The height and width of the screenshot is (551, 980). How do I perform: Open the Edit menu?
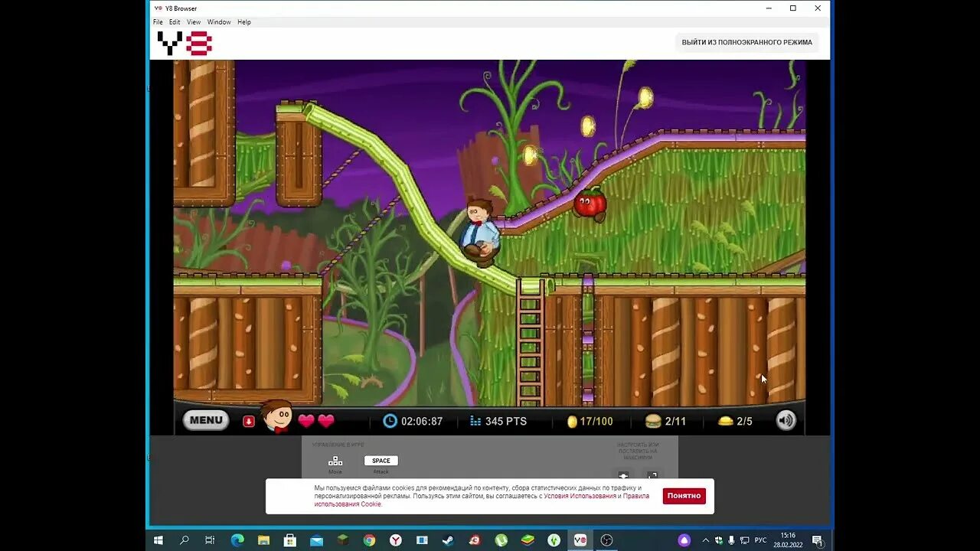tap(175, 22)
